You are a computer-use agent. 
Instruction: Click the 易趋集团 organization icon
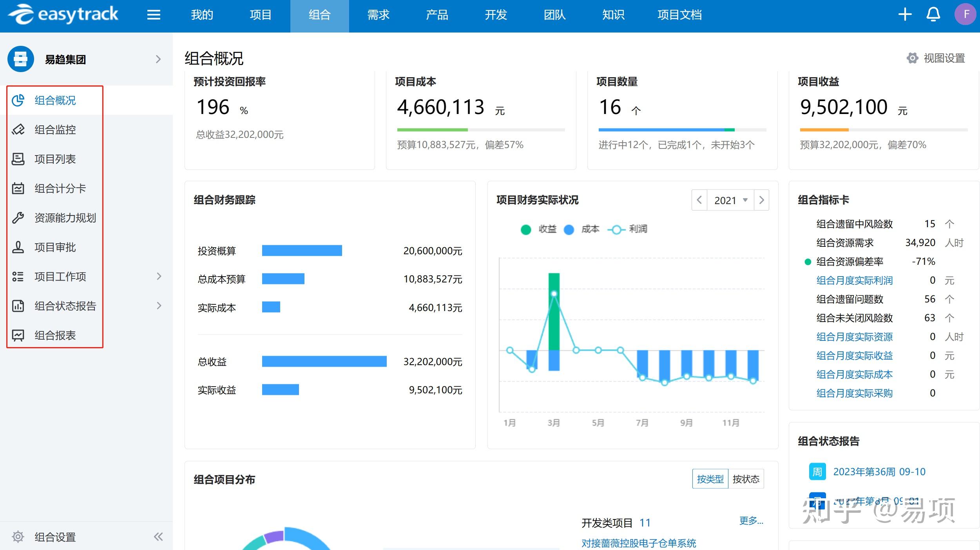point(21,59)
